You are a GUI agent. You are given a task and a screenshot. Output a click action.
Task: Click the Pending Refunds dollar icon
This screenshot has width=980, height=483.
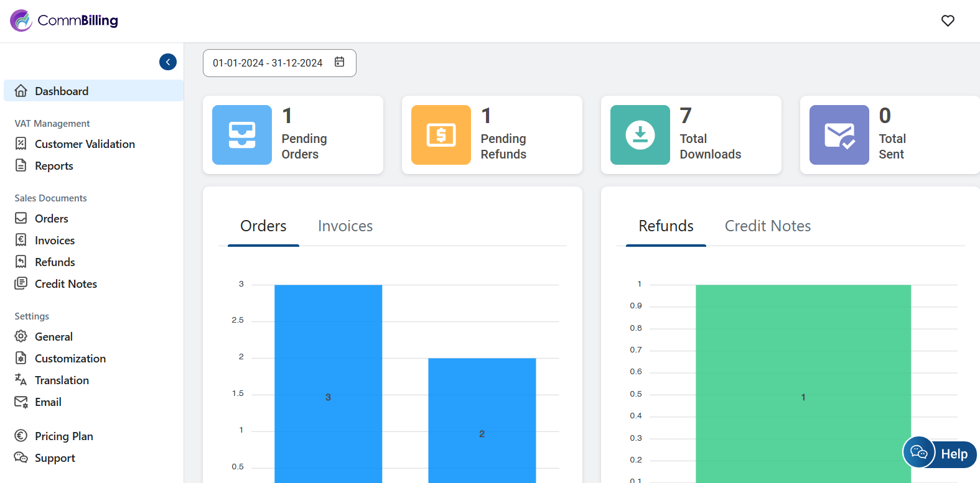pyautogui.click(x=441, y=135)
